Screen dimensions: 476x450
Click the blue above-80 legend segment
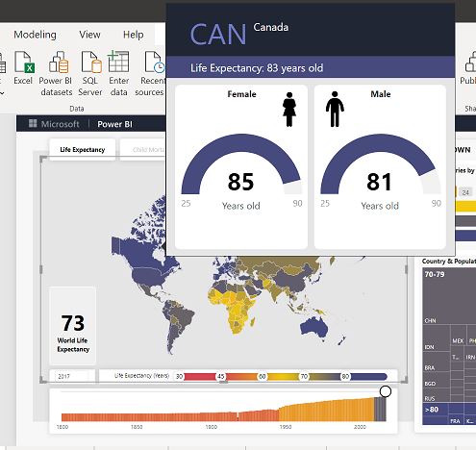(x=368, y=376)
